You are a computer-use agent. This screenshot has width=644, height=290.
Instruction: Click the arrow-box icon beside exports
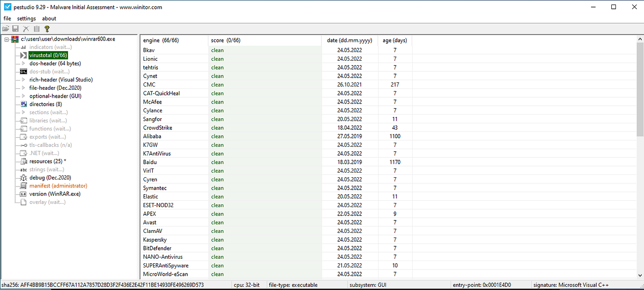(x=23, y=137)
